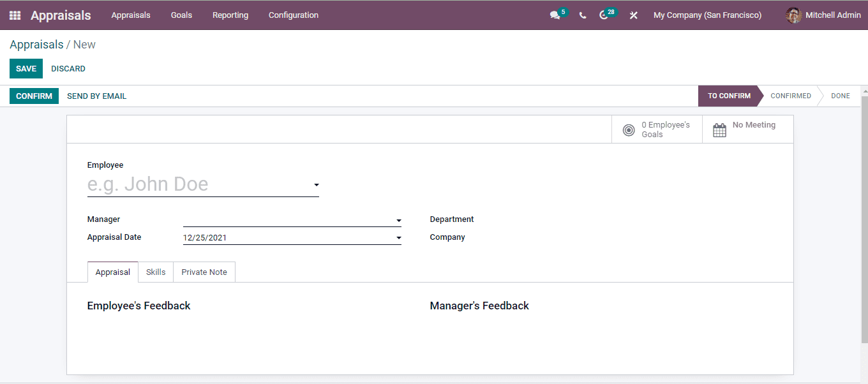This screenshot has width=868, height=384.
Task: Open the Reporting menu
Action: point(230,15)
